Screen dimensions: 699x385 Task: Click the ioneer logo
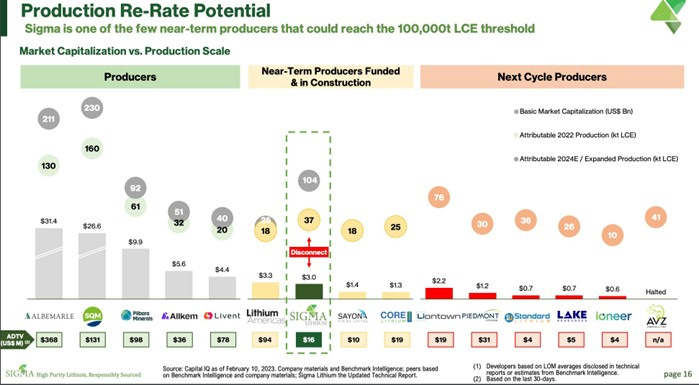click(x=613, y=316)
